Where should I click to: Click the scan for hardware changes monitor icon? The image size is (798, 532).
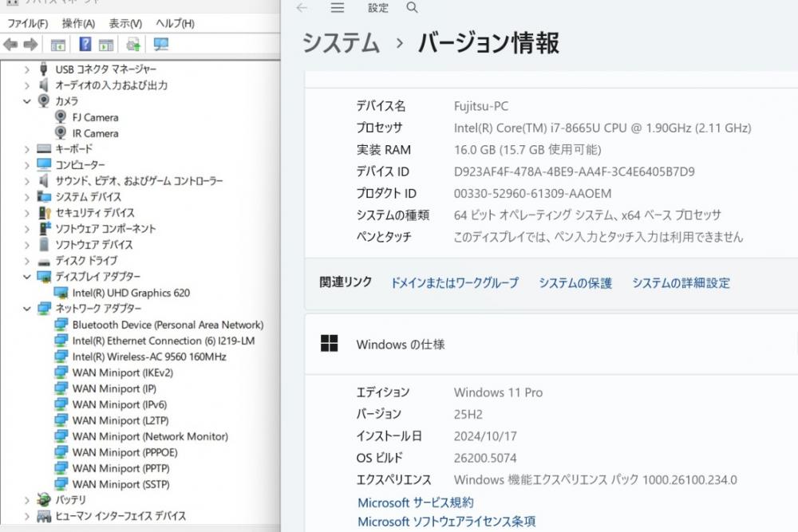[x=160, y=45]
